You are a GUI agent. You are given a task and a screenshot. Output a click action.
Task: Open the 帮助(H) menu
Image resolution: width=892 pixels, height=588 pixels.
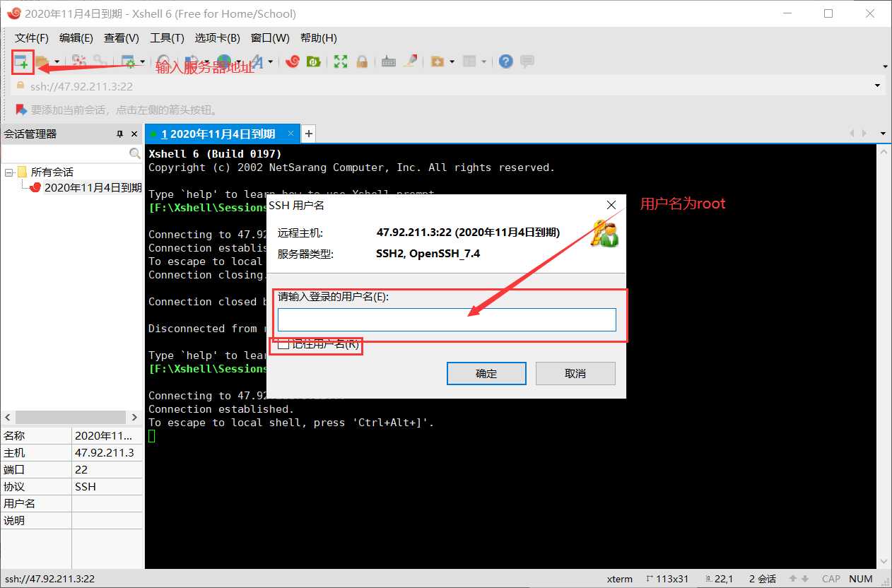click(319, 38)
